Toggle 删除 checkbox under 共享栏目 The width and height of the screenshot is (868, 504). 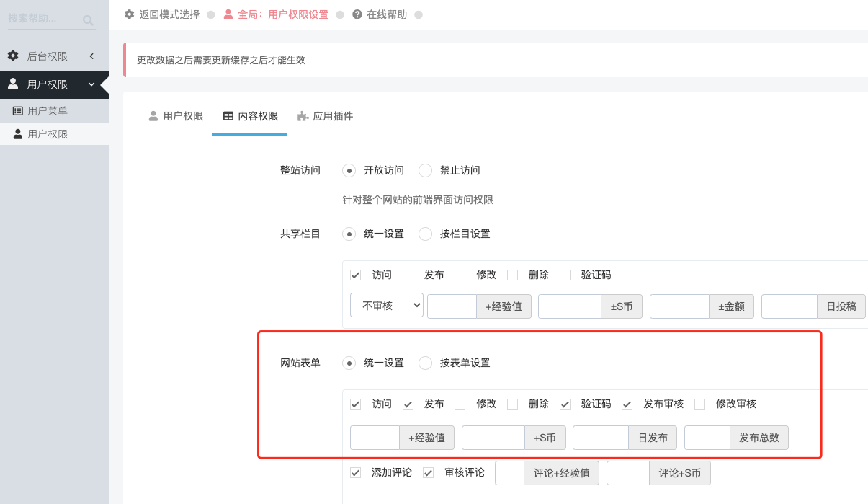click(513, 275)
